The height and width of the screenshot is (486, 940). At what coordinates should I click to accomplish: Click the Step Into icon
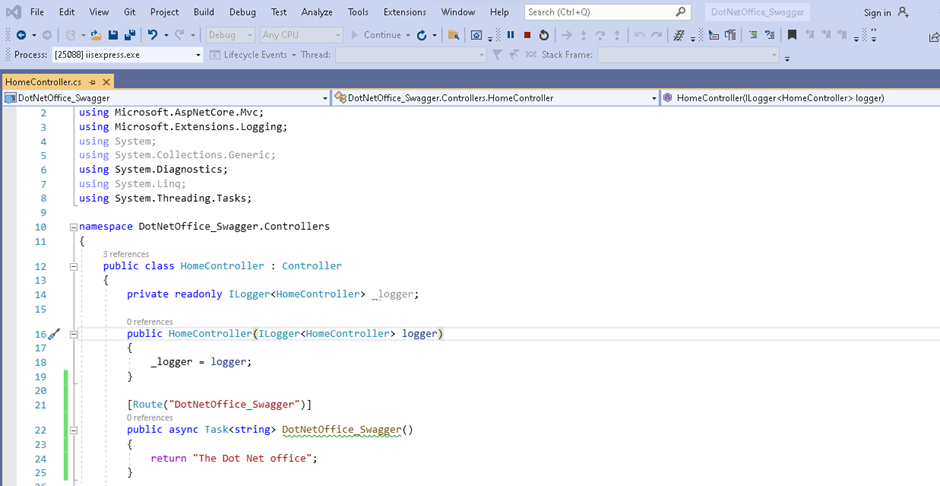click(x=583, y=35)
